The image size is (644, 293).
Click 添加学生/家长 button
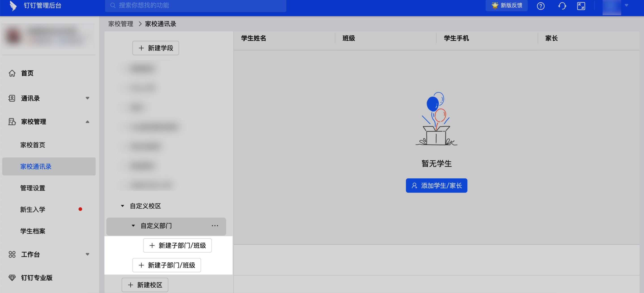click(436, 185)
